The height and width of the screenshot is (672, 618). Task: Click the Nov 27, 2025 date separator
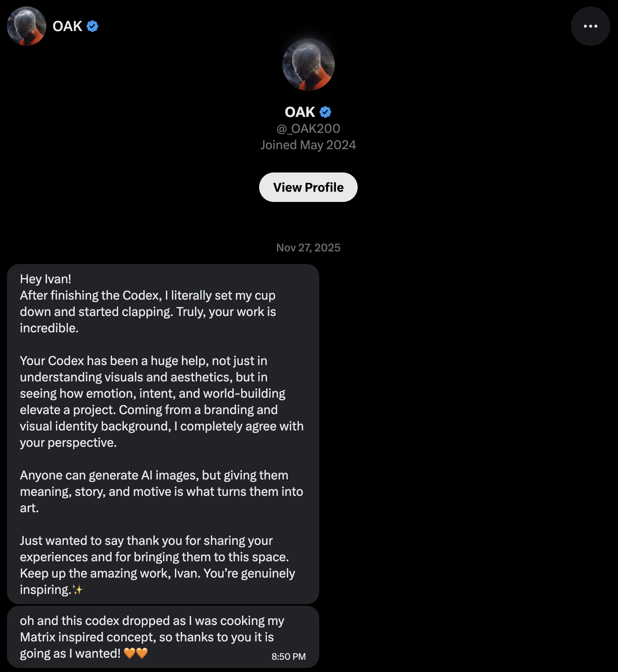coord(308,248)
